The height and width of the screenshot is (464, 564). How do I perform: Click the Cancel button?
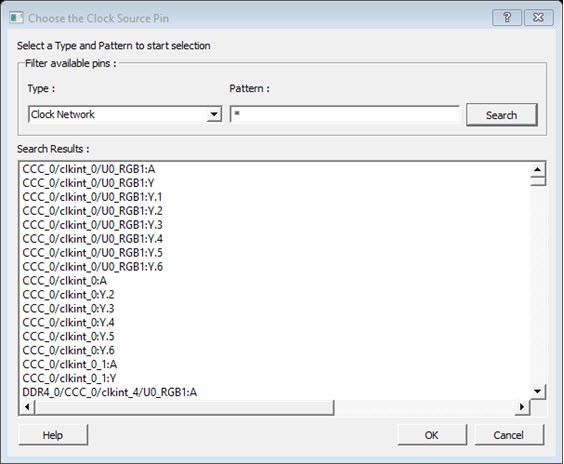click(509, 435)
